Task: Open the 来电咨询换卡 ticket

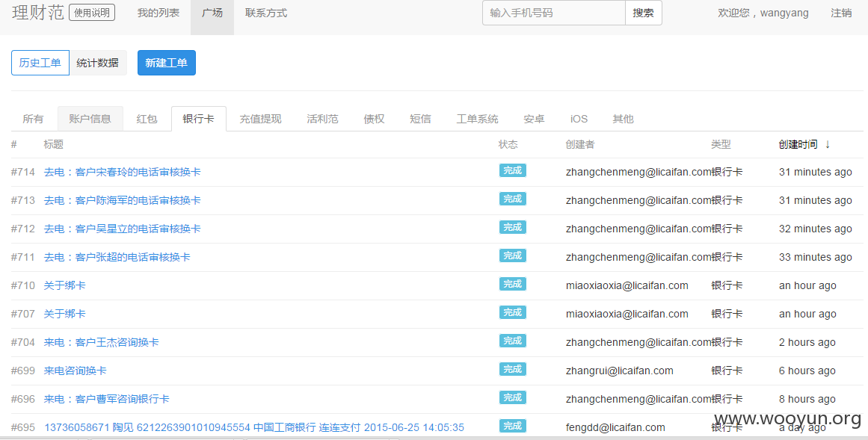Action: 76,371
